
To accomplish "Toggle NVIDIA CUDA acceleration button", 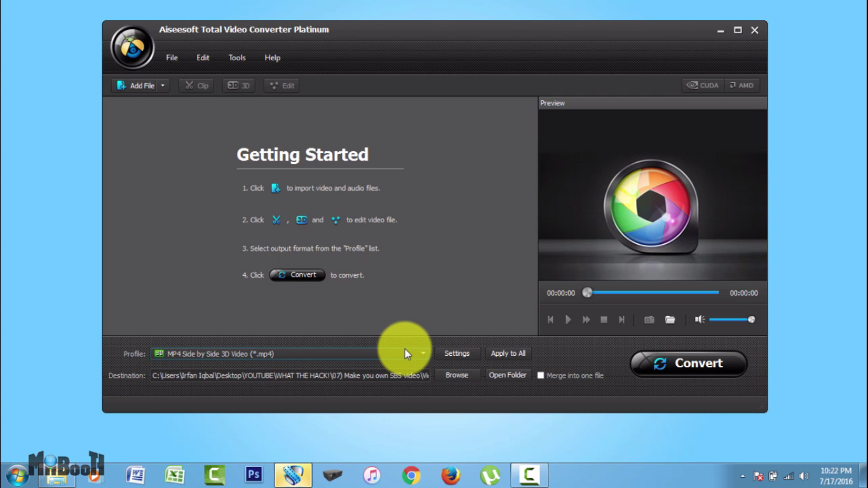I will point(702,86).
